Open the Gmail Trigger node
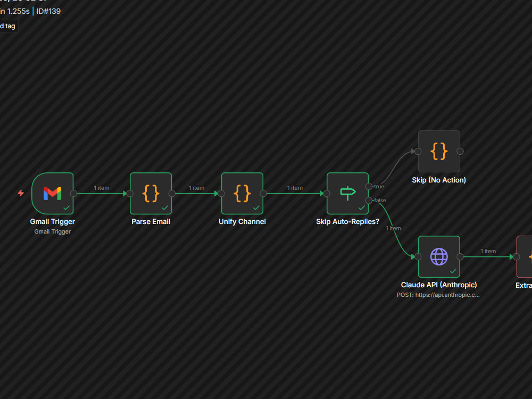Viewport: 532px width, 399px height. click(53, 194)
